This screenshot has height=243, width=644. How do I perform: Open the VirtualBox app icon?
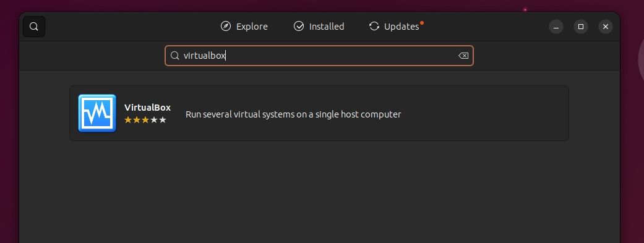click(97, 113)
